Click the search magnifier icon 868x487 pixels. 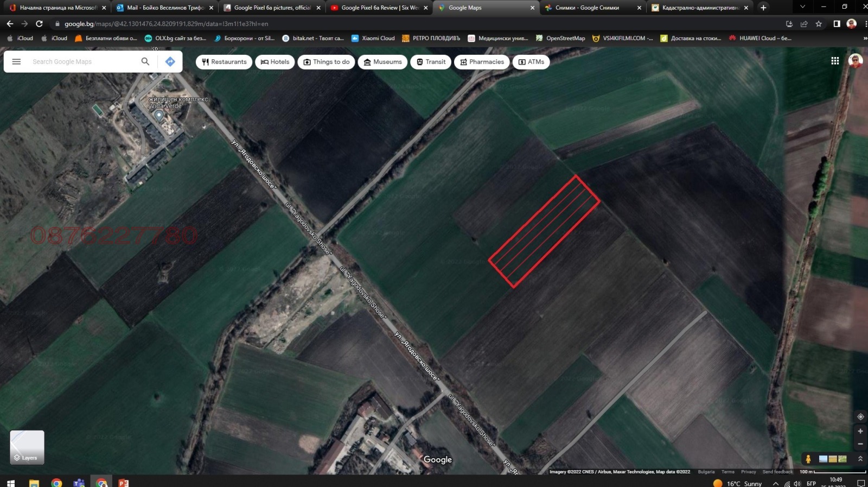(145, 62)
